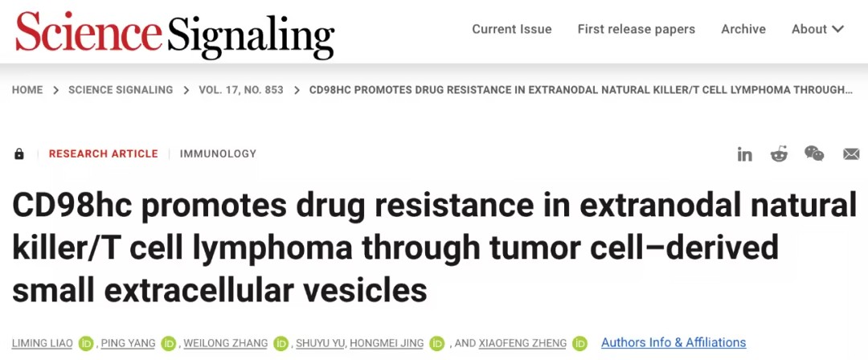Share article on Reddit
Image resolution: width=868 pixels, height=360 pixels.
pyautogui.click(x=779, y=154)
